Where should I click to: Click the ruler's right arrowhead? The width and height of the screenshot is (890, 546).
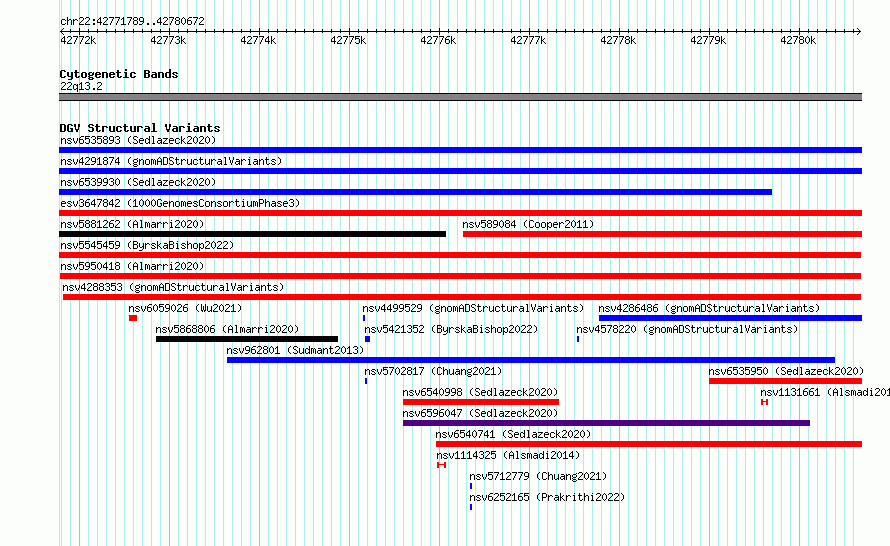(x=859, y=31)
